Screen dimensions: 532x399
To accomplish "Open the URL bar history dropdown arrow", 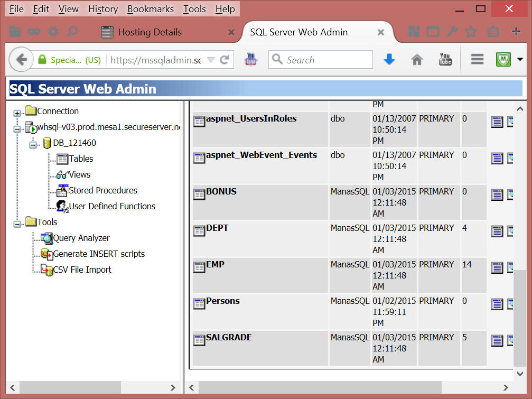I will click(211, 60).
